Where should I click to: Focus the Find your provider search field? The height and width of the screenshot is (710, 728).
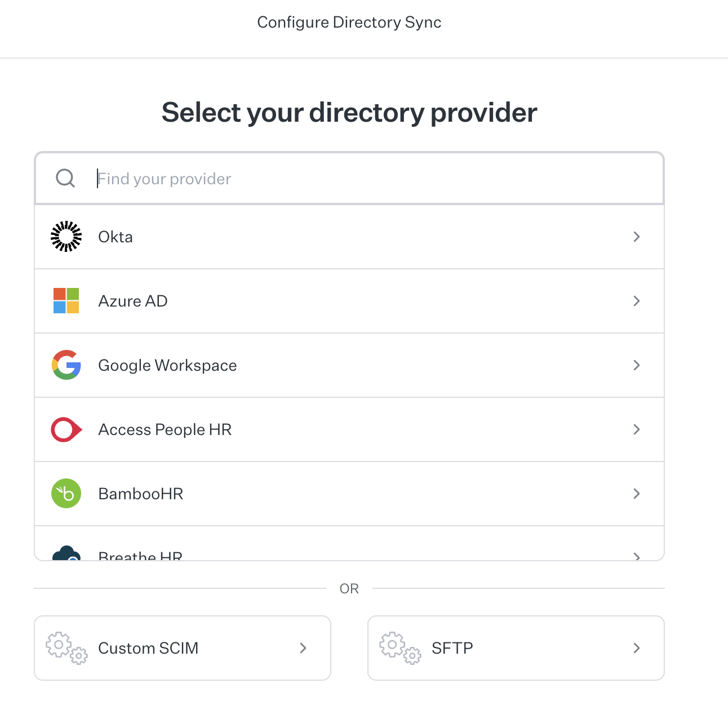point(349,178)
